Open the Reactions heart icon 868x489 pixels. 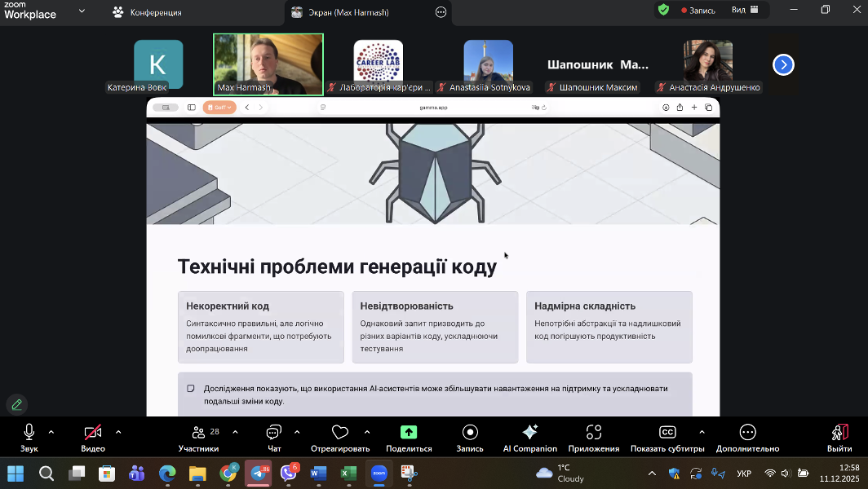click(340, 433)
